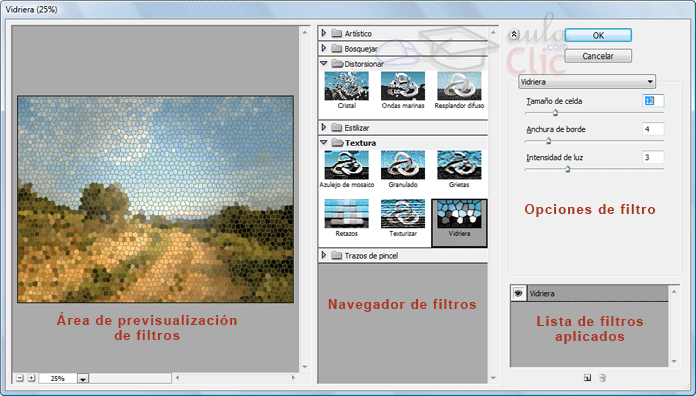Apply the Granulado texture filter

pos(403,165)
